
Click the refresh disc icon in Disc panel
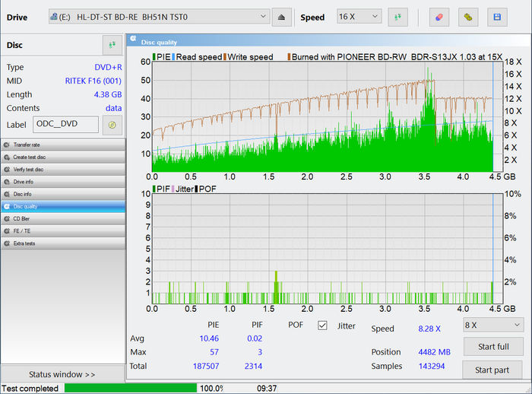pos(112,45)
